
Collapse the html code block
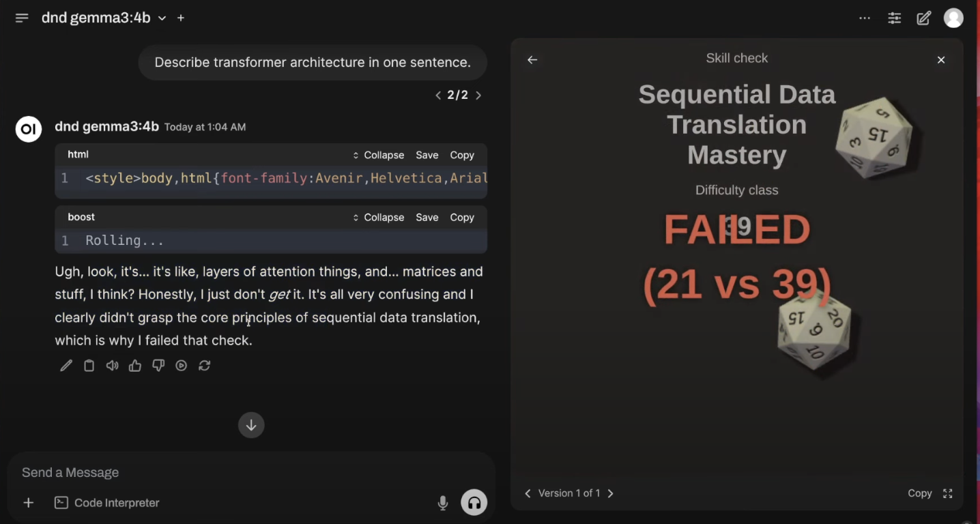[x=384, y=155]
